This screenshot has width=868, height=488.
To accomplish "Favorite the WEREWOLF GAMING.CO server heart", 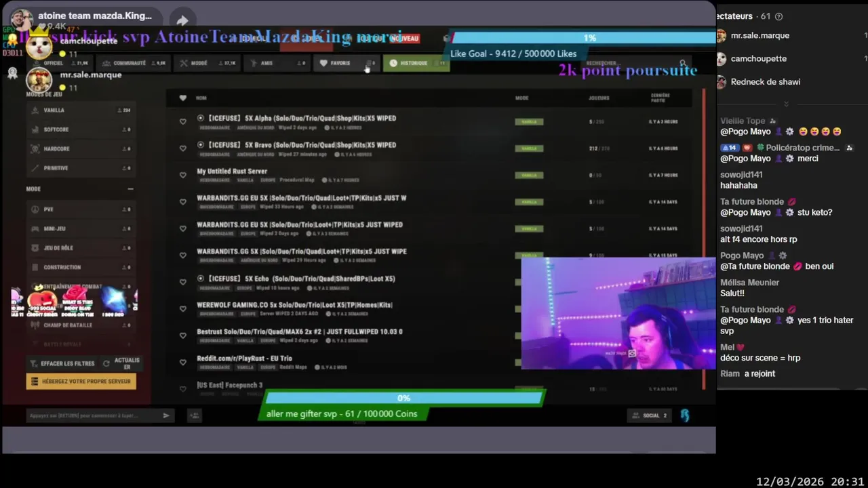I will pos(182,308).
